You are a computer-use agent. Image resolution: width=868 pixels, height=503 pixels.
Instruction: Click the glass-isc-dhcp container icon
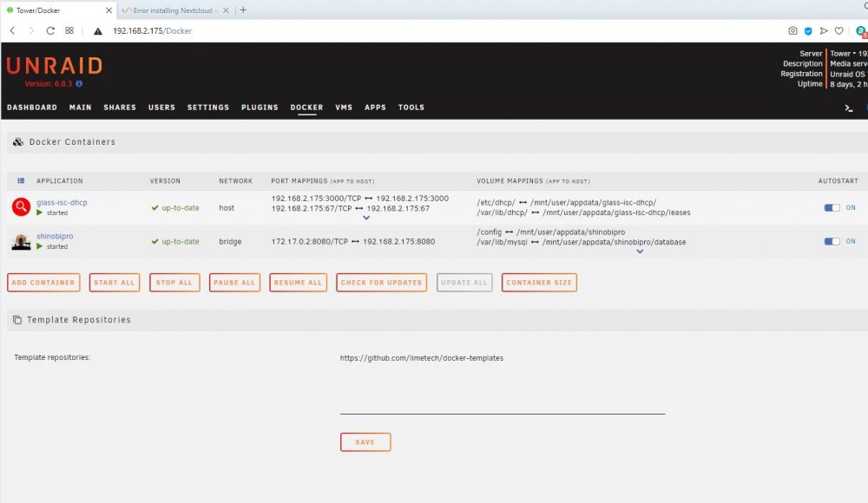[21, 207]
